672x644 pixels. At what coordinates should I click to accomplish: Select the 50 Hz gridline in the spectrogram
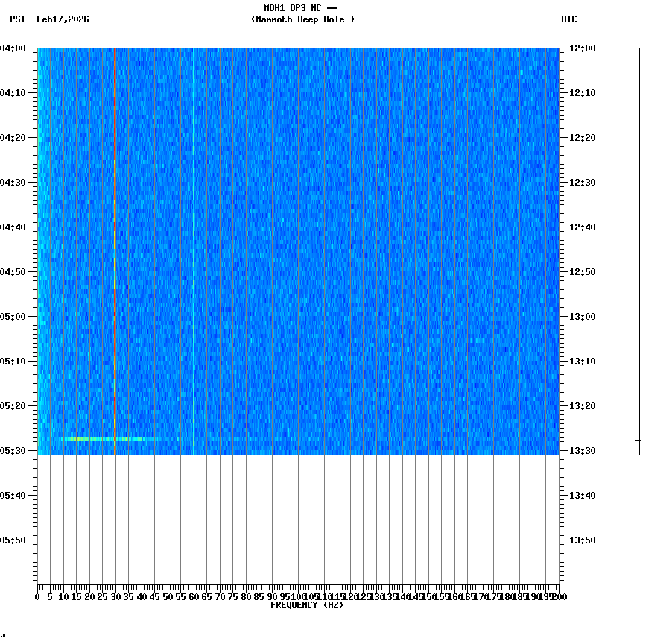(167, 224)
